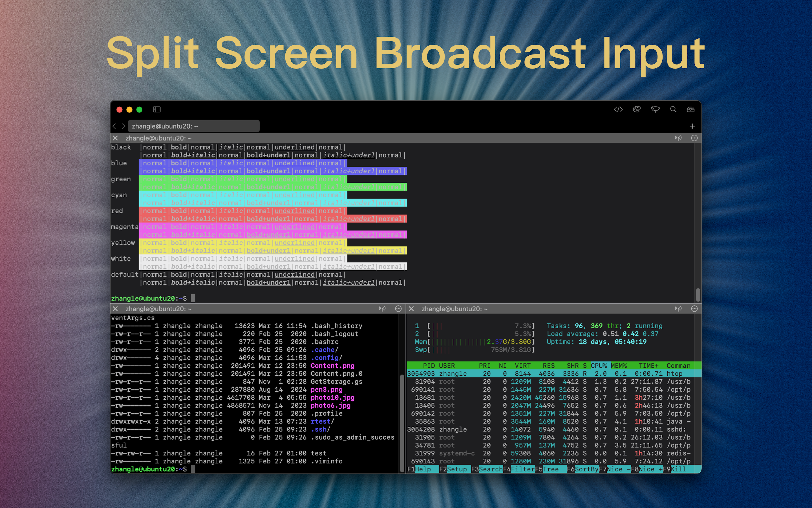
Task: Close the top split pane
Action: (x=115, y=138)
